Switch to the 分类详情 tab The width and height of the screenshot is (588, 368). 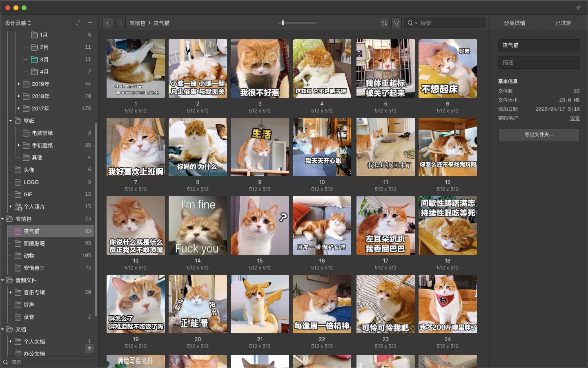pyautogui.click(x=514, y=23)
